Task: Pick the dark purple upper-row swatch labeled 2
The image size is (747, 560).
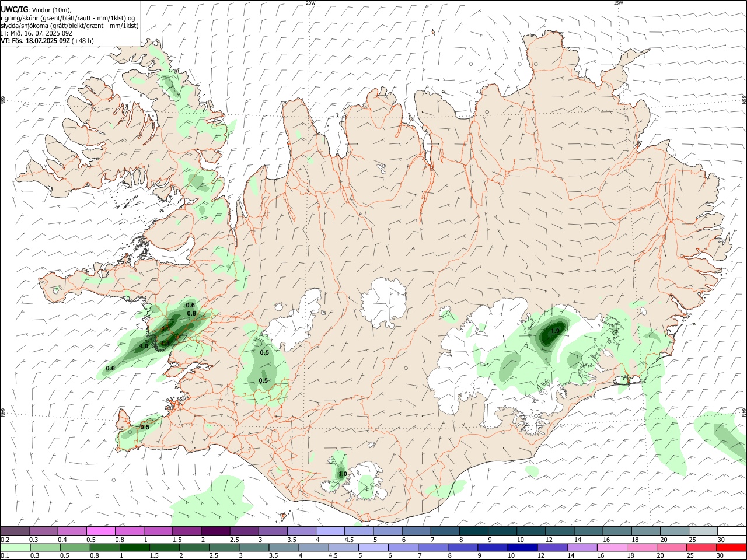Action: coord(216,531)
